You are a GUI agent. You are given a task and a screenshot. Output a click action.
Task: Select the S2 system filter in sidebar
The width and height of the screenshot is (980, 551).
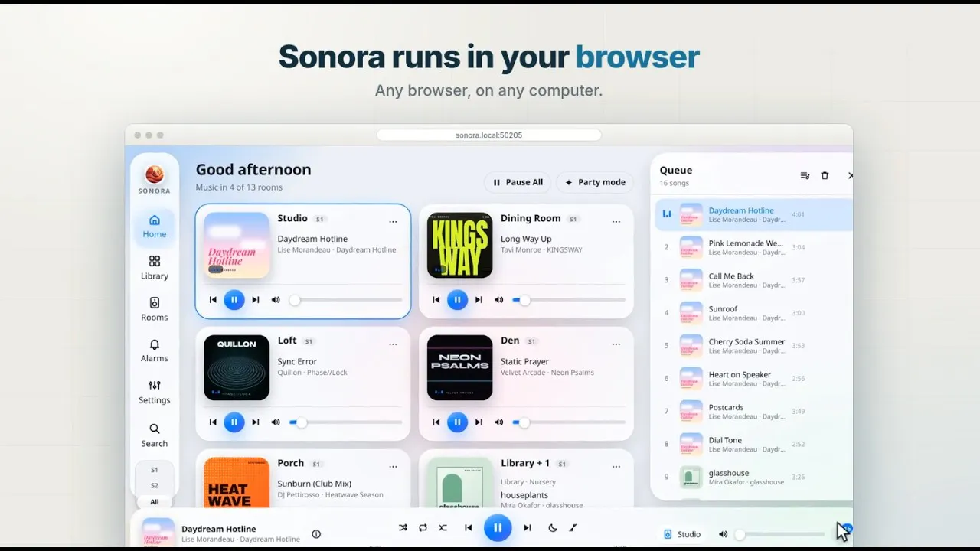tap(155, 485)
